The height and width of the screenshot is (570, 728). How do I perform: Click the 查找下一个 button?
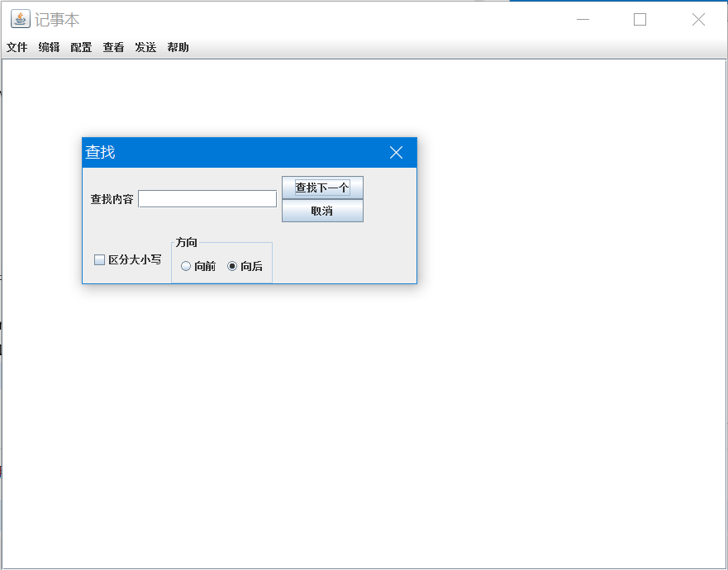point(322,187)
